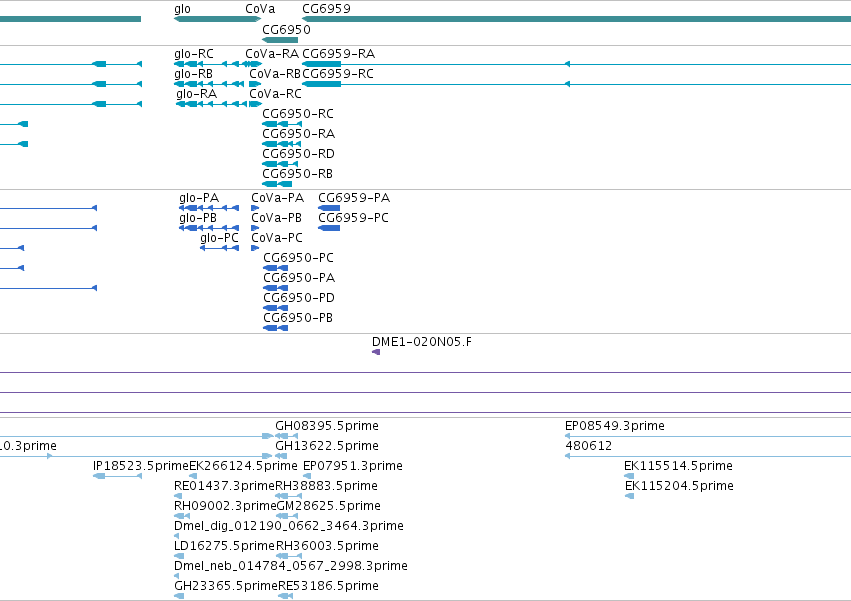
Task: Click the EP08549.3prime EST label
Action: tap(615, 426)
